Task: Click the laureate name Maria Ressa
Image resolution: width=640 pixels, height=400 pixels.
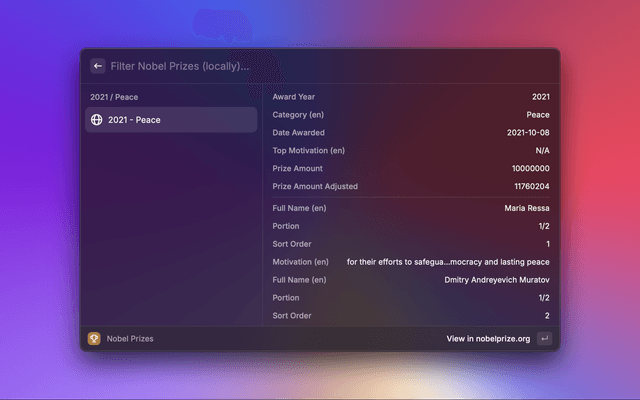Action: point(526,208)
